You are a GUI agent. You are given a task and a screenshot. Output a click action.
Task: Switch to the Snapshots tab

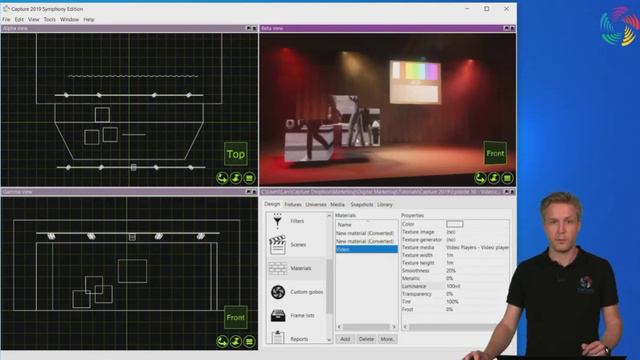(362, 204)
